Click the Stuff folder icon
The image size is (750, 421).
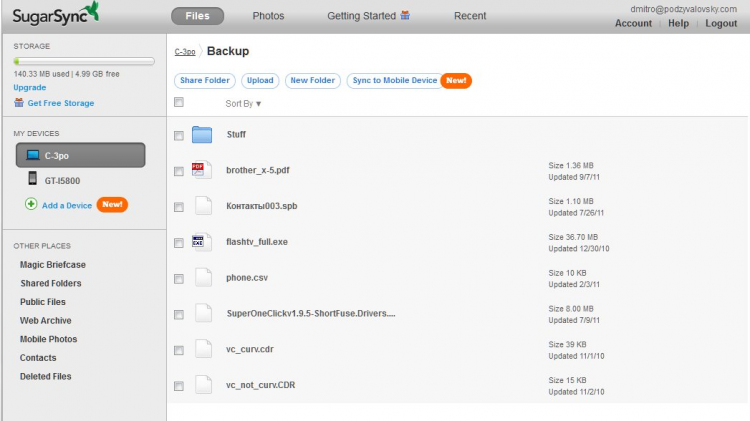tap(202, 135)
